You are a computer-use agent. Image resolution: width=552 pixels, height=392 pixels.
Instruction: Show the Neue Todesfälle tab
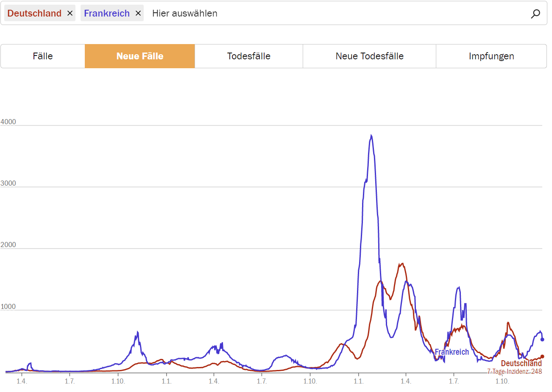370,56
